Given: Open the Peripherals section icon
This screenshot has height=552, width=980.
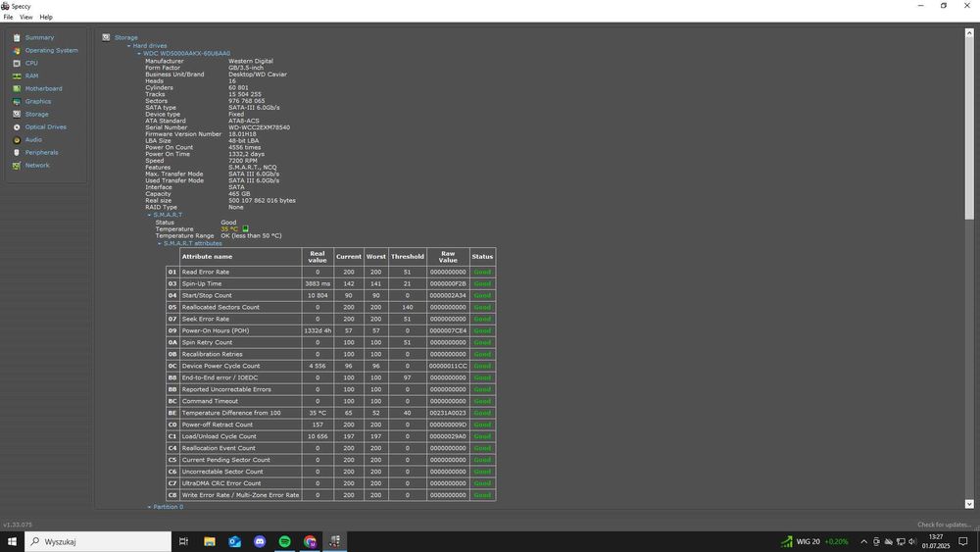Looking at the screenshot, I should pos(17,153).
